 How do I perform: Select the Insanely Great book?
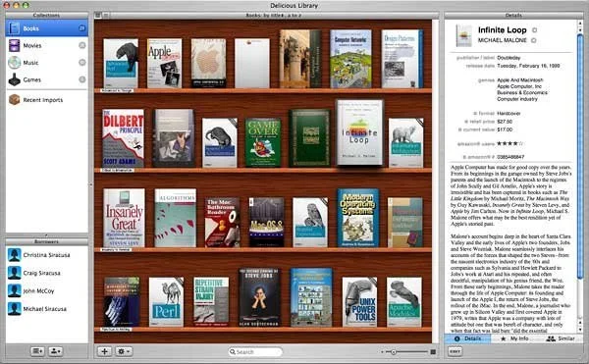[124, 218]
